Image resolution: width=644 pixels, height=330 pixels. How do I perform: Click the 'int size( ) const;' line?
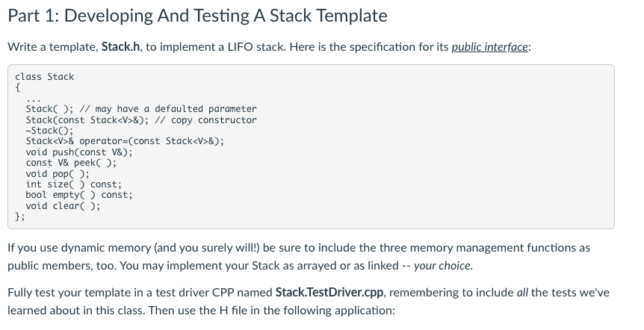click(73, 184)
